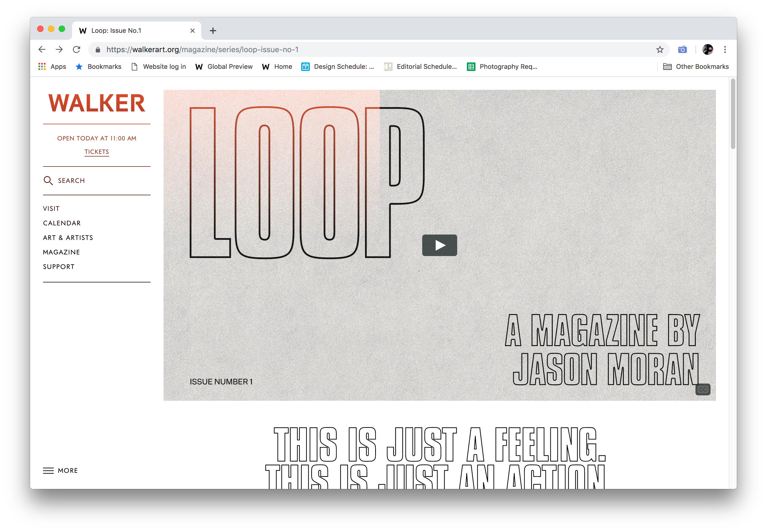Open a new browser tab
767x532 pixels.
click(213, 31)
